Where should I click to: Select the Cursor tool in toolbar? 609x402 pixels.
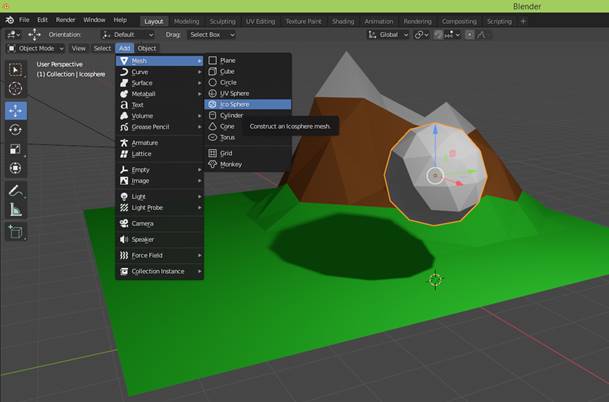(x=16, y=89)
